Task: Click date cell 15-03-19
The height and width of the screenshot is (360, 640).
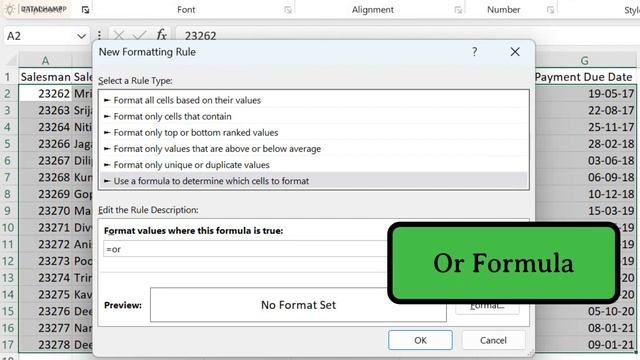Action: click(584, 211)
